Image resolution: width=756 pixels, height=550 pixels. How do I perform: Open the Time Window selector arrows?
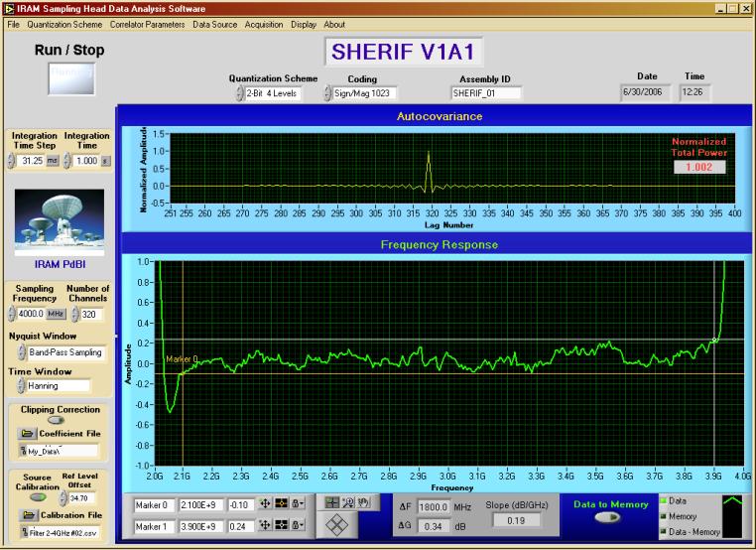pos(20,385)
